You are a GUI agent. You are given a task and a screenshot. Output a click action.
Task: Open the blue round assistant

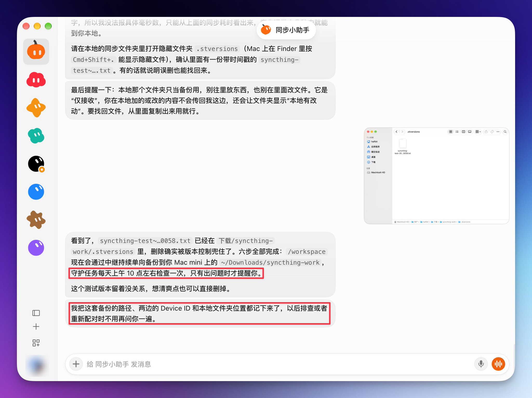click(36, 192)
